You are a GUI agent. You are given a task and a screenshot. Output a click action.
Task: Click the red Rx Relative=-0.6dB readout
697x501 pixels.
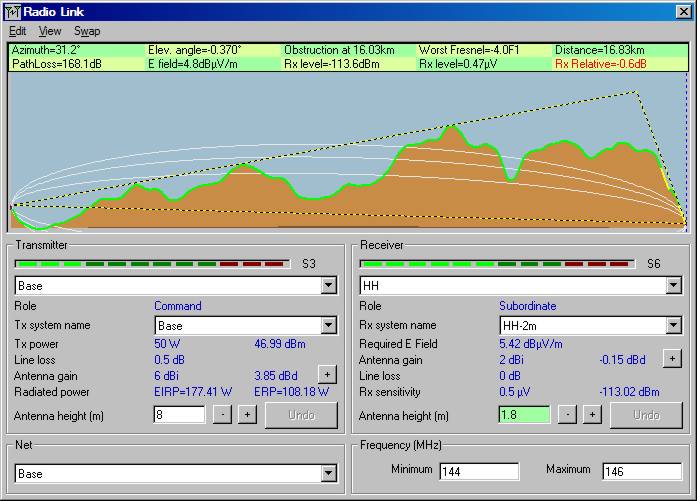(601, 64)
